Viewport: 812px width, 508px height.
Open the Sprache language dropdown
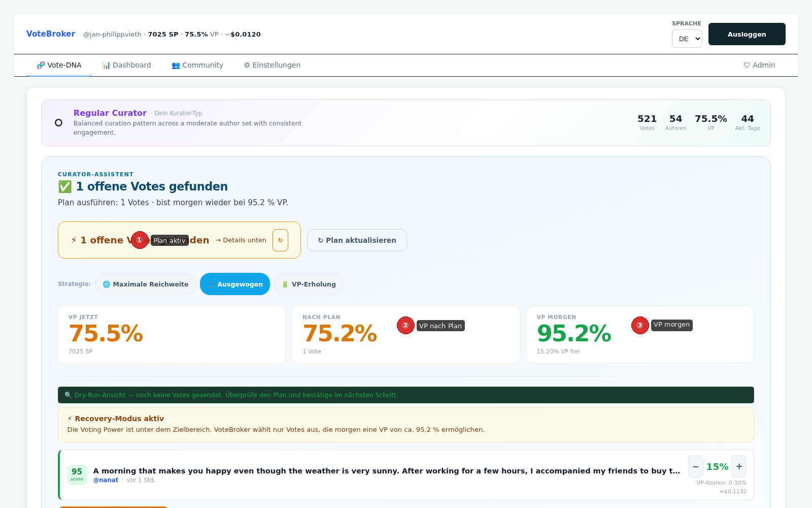coord(687,39)
